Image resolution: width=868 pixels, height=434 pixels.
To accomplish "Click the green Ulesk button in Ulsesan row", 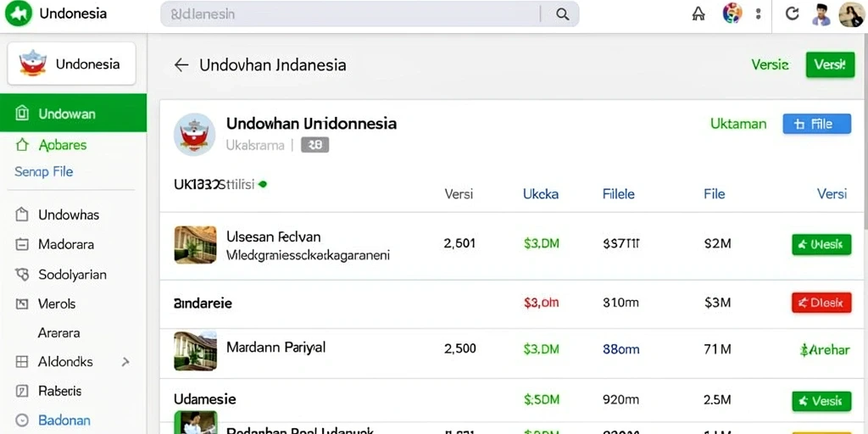I will tap(821, 244).
